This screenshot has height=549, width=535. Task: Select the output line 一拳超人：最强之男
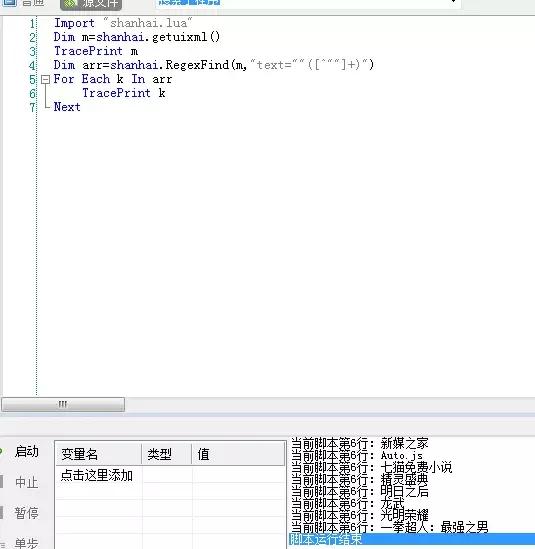pos(389,527)
